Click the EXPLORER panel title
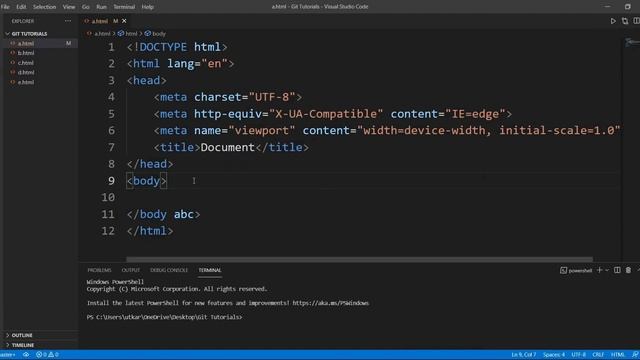The image size is (640, 360). click(x=23, y=21)
